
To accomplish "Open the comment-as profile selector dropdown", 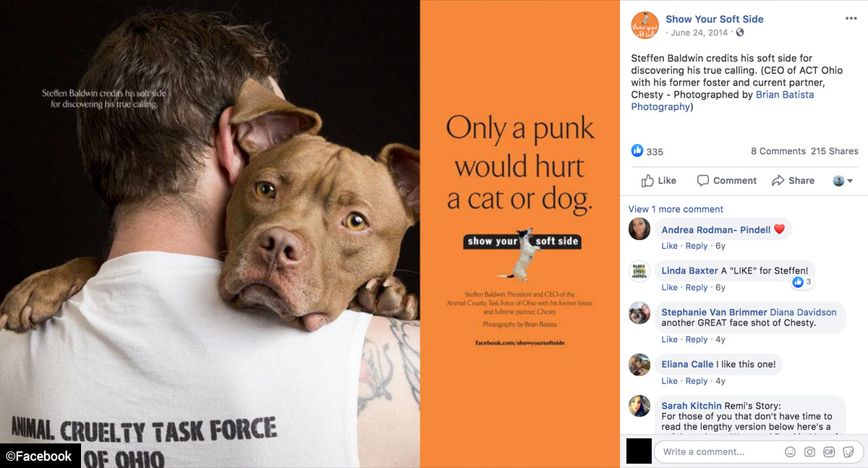I will (x=843, y=181).
